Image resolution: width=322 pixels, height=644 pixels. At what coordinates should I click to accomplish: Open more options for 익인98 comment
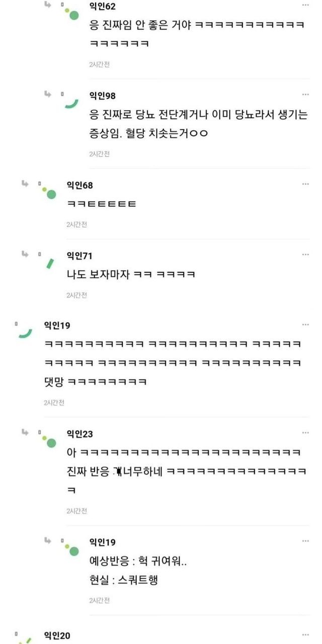coord(305,95)
